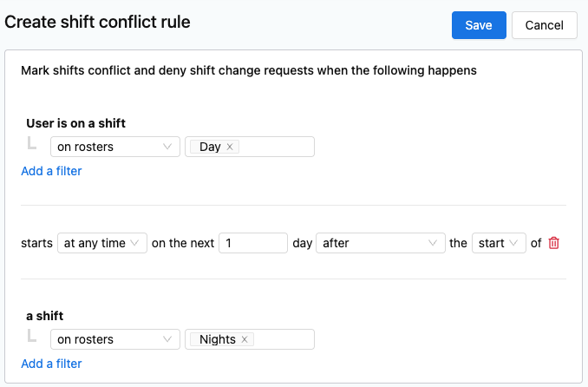
Task: Click the "Create shift conflict rule" heading
Action: [x=97, y=23]
